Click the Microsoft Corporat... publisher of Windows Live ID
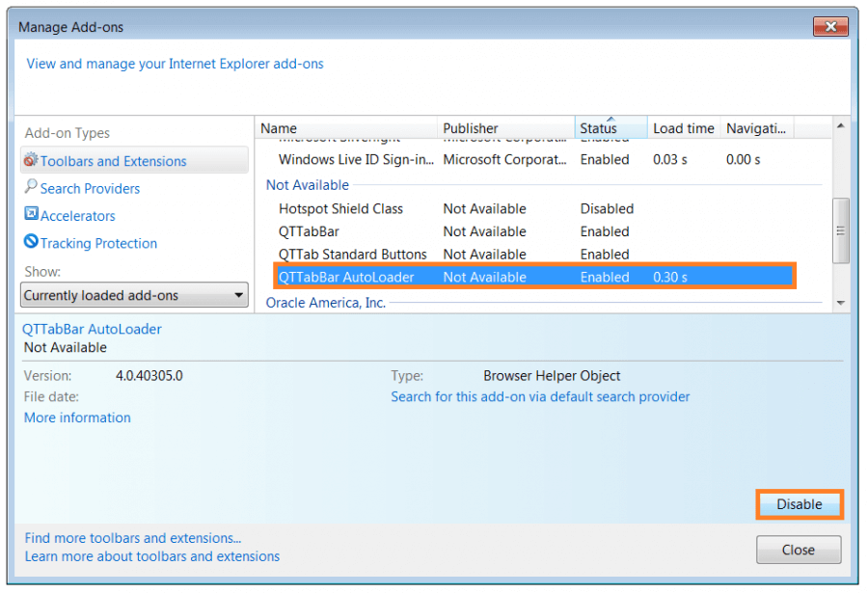868x593 pixels. [504, 159]
